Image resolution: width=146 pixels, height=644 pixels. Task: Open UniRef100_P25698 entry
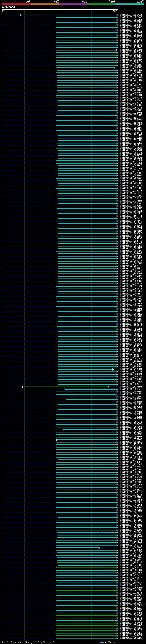point(131,309)
